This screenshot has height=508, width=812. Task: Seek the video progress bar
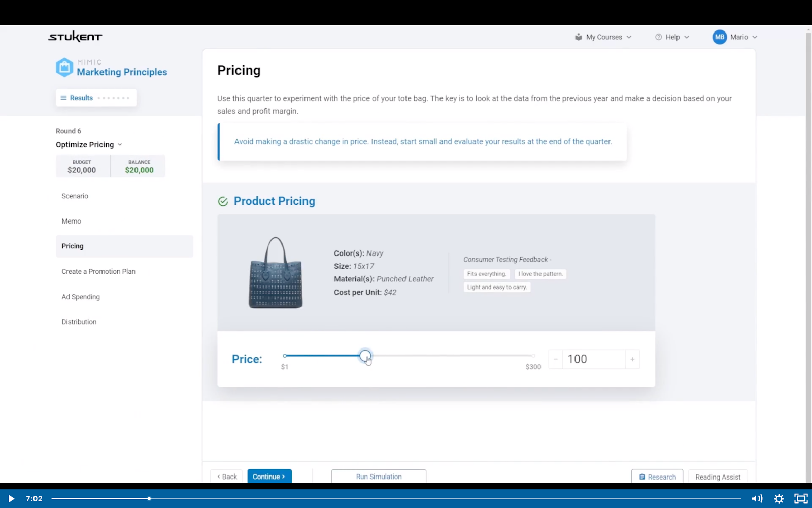click(x=396, y=499)
